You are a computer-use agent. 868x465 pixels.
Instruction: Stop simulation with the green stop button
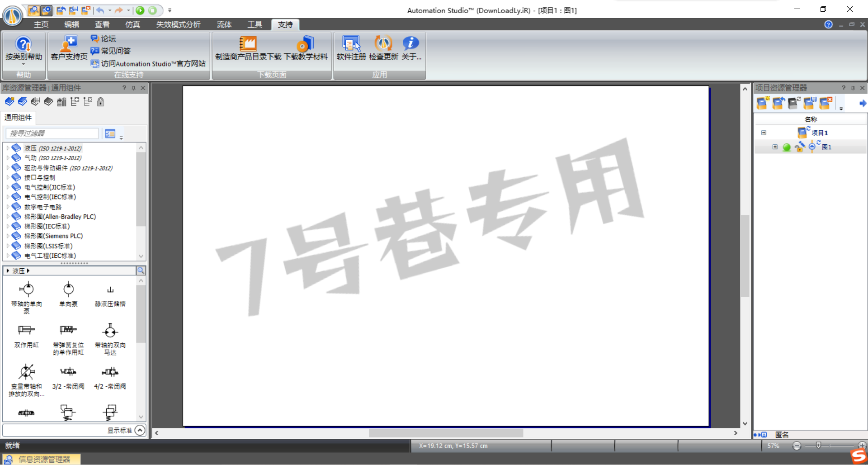[153, 10]
